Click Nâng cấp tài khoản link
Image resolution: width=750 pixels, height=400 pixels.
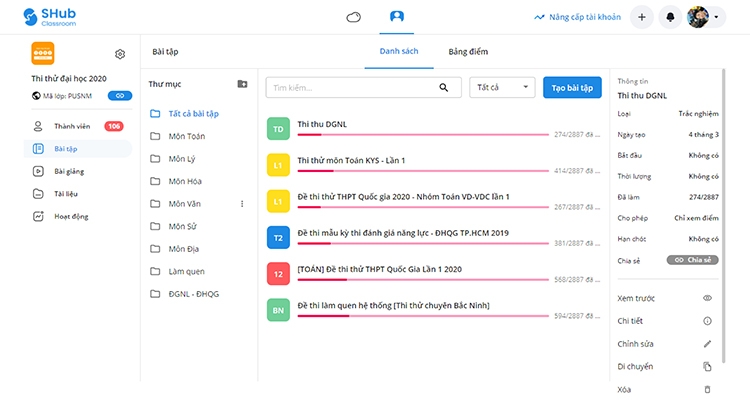click(x=579, y=17)
